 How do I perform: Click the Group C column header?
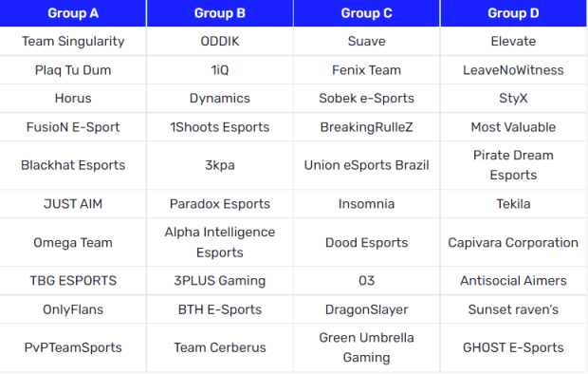point(366,13)
